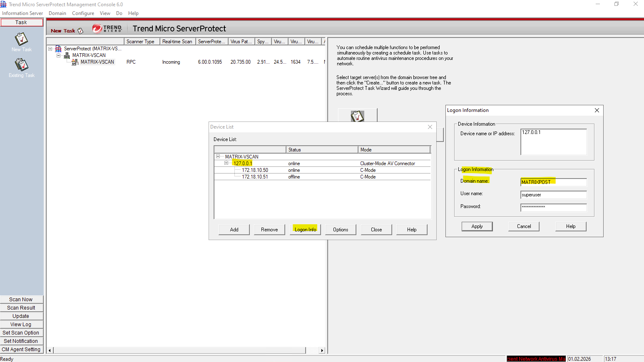
Task: Click the task clipboard icon in right pane
Action: click(x=358, y=116)
